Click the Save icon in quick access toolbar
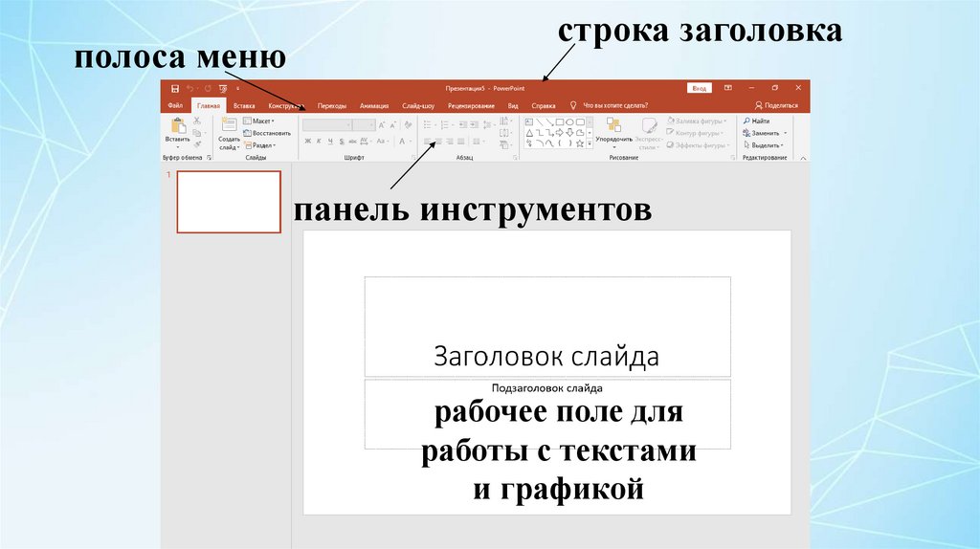The height and width of the screenshot is (549, 980). click(175, 89)
